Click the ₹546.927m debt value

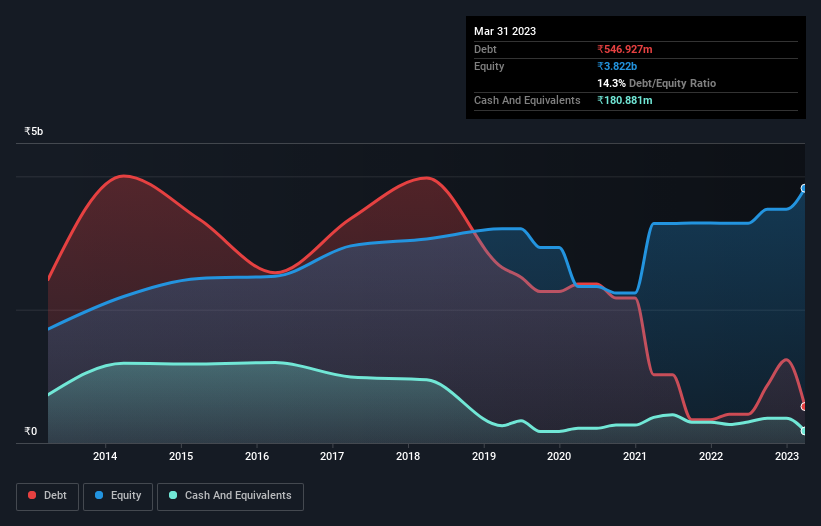tap(625, 49)
